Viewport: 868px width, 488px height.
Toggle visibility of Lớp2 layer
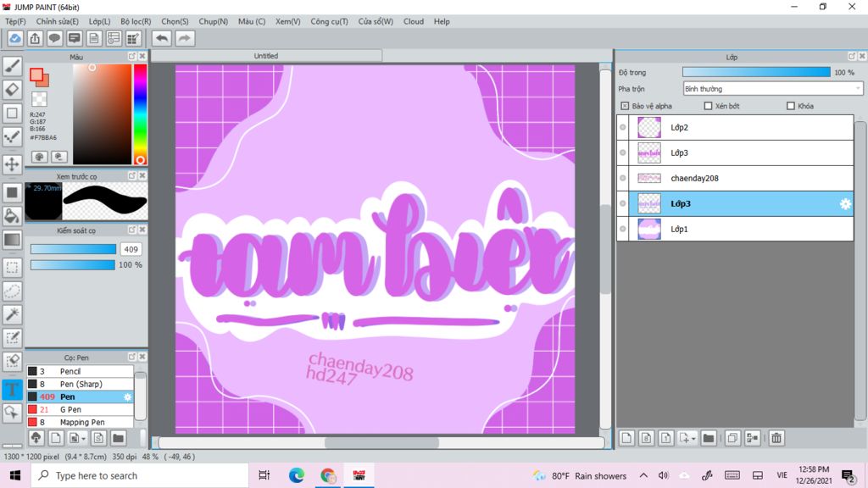[x=623, y=127]
